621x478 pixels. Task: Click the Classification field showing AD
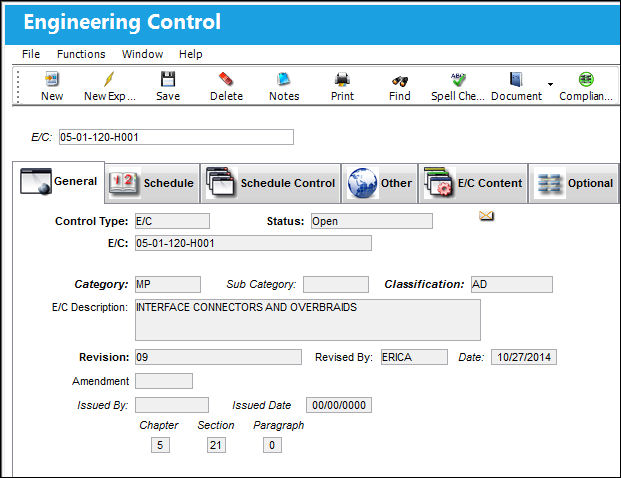coord(512,284)
